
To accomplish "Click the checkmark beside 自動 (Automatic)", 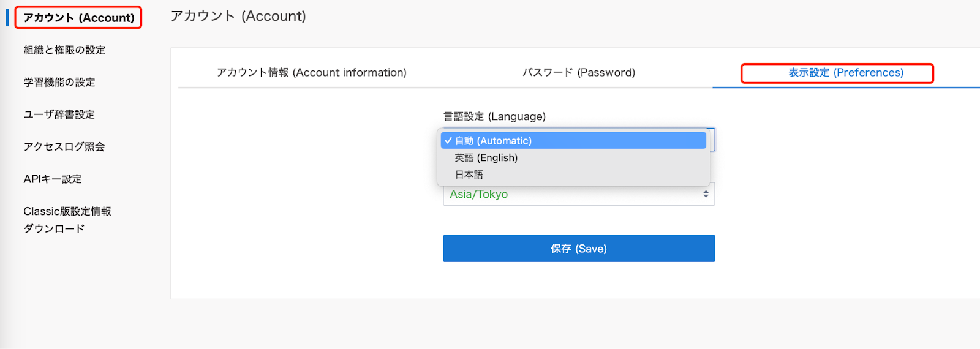I will pyautogui.click(x=448, y=141).
